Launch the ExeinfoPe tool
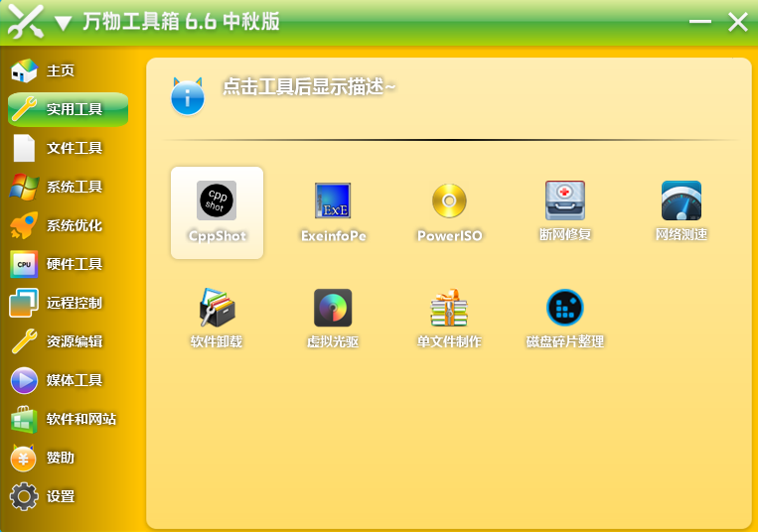The image size is (758, 532). click(333, 212)
